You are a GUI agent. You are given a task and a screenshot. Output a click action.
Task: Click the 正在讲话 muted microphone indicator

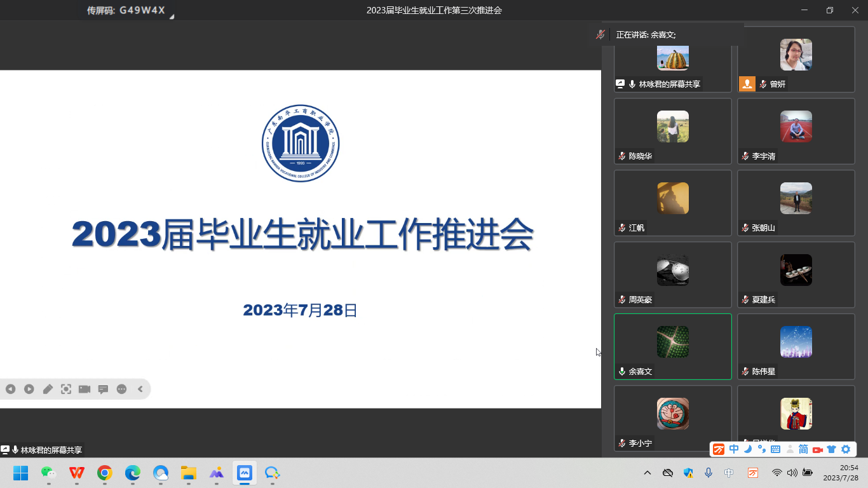600,35
